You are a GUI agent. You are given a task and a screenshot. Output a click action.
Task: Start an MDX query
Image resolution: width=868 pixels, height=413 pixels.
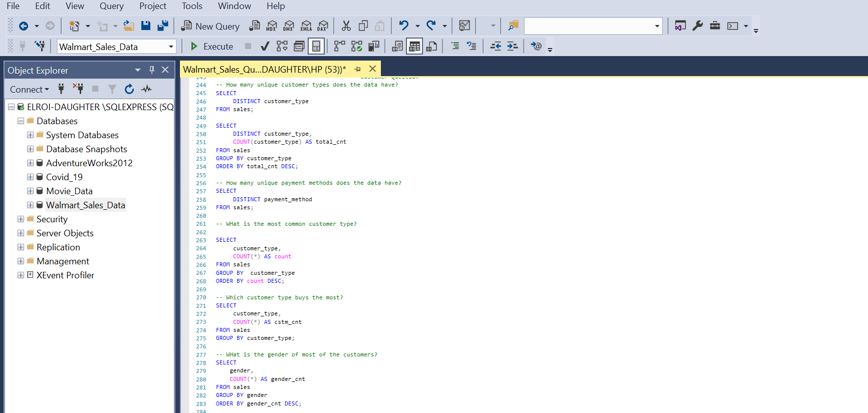point(272,26)
